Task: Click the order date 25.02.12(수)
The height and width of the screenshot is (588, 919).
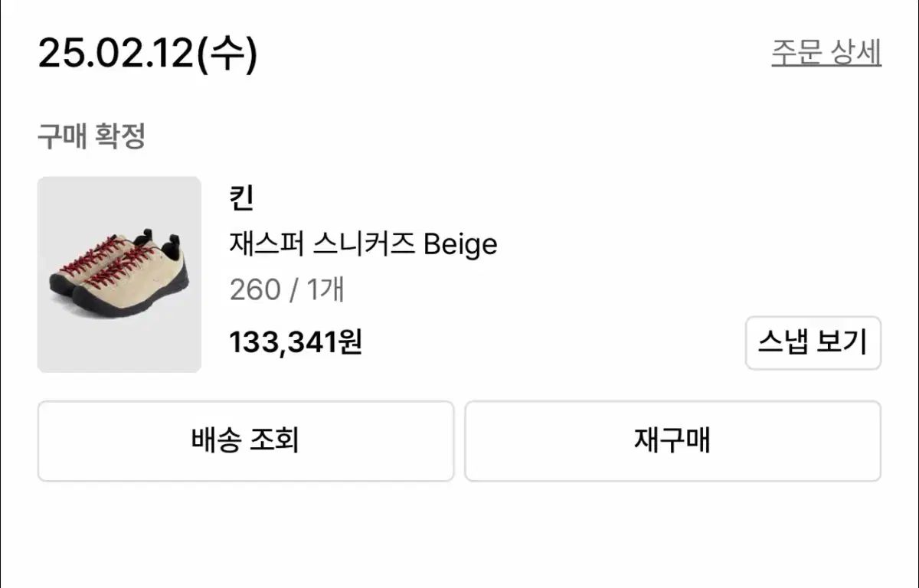Action: [x=147, y=54]
